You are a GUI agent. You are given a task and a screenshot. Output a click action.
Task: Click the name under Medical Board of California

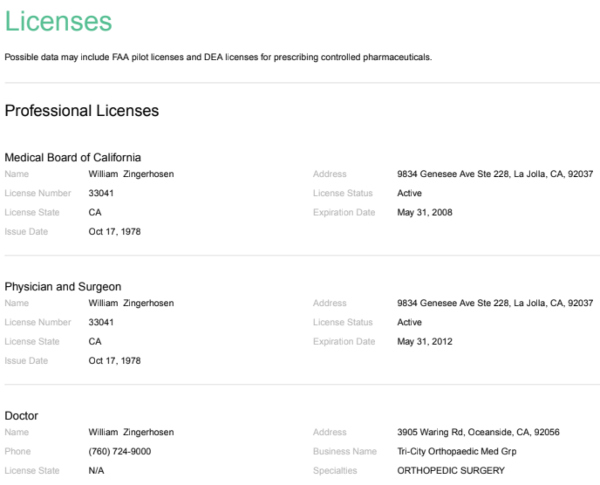pos(131,174)
